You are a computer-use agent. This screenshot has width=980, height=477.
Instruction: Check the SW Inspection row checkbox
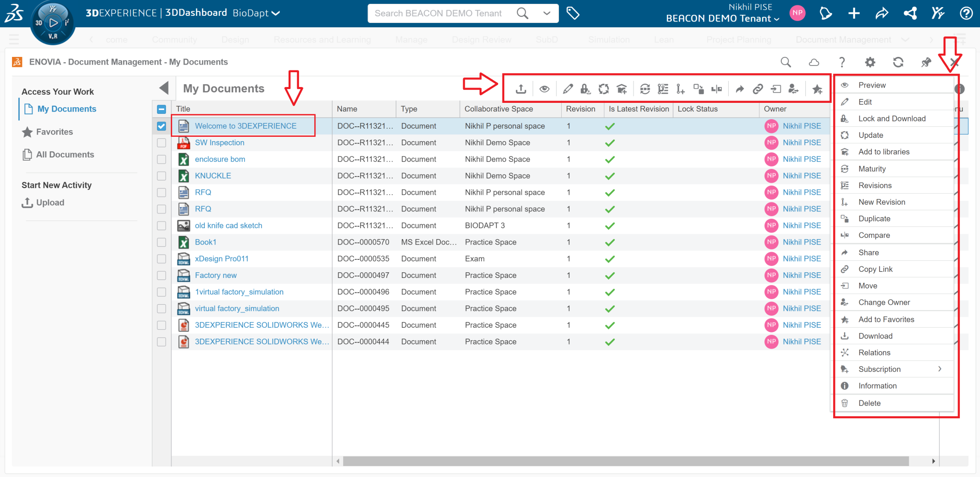tap(161, 143)
